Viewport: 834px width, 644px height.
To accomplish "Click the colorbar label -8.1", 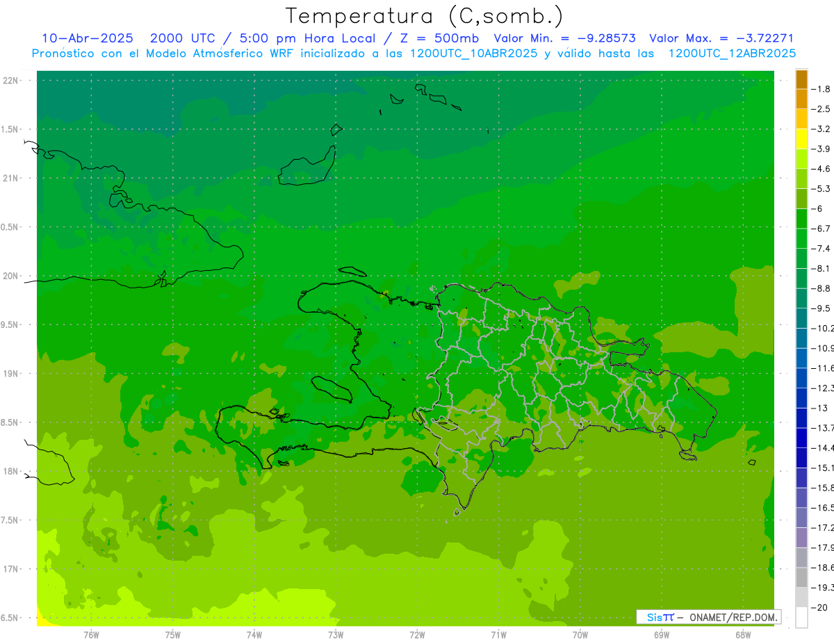I will pos(821,268).
